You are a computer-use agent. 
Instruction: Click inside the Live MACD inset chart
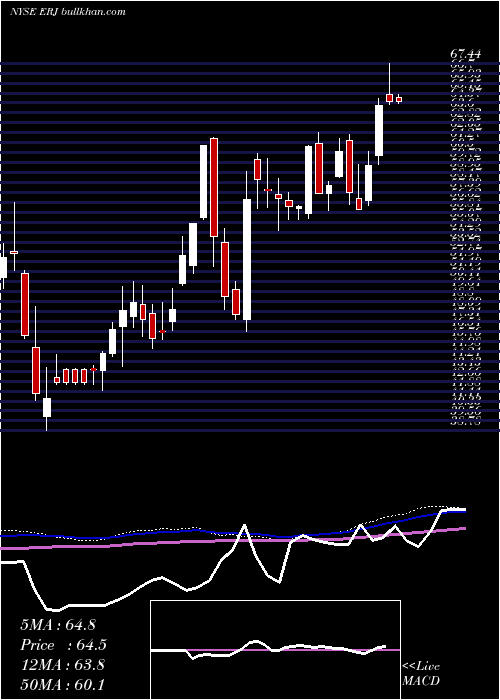(275, 650)
